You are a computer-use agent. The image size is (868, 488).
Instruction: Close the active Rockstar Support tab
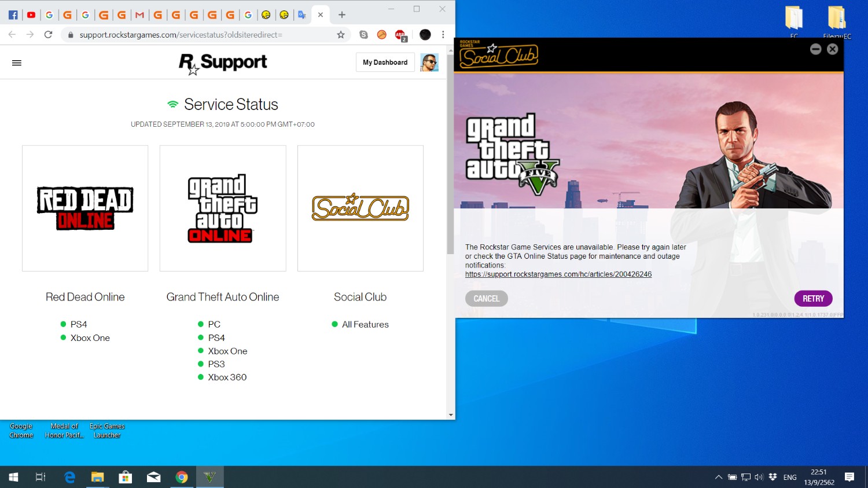pos(320,15)
